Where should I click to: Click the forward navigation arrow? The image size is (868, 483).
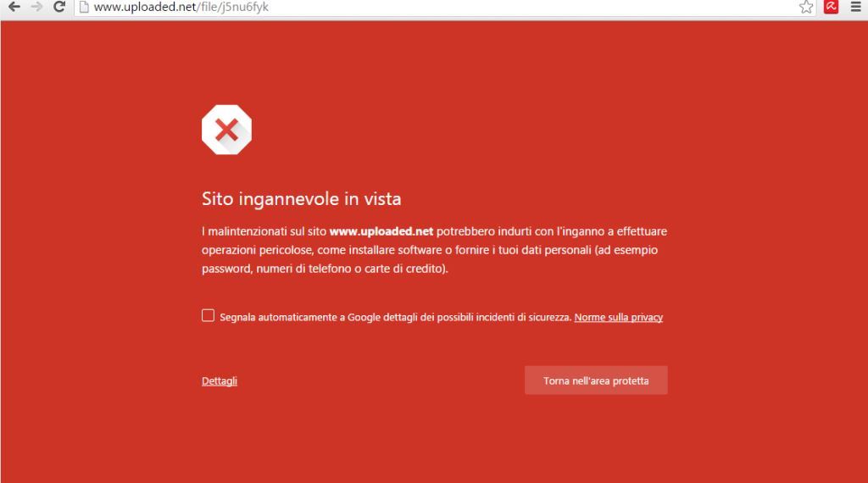tap(36, 7)
